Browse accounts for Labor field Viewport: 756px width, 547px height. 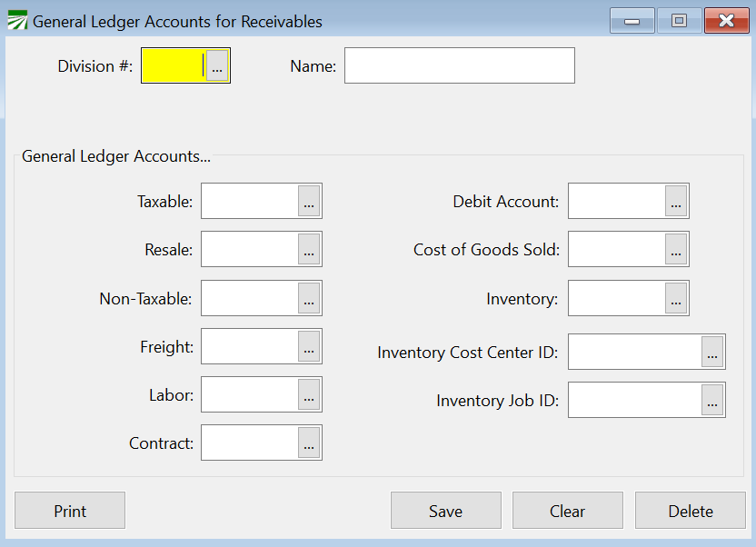(x=309, y=395)
